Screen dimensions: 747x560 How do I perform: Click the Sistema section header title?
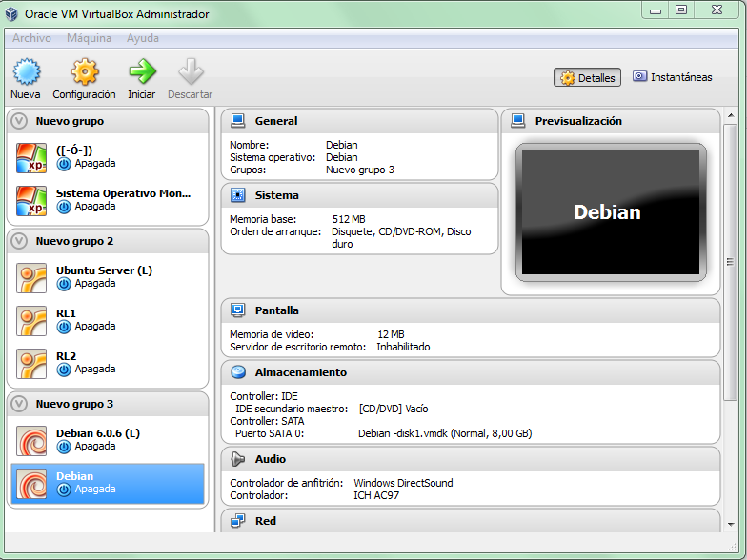(276, 195)
